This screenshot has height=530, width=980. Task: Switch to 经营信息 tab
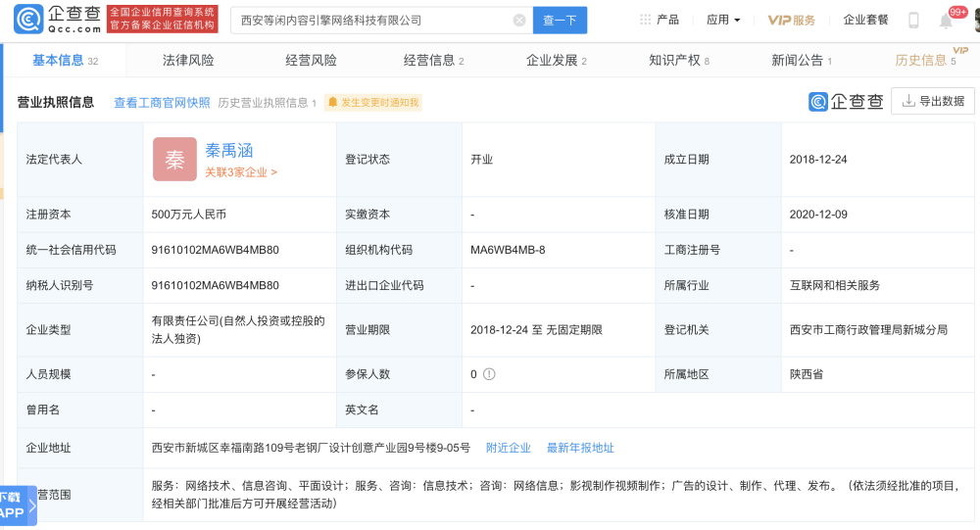click(x=433, y=60)
